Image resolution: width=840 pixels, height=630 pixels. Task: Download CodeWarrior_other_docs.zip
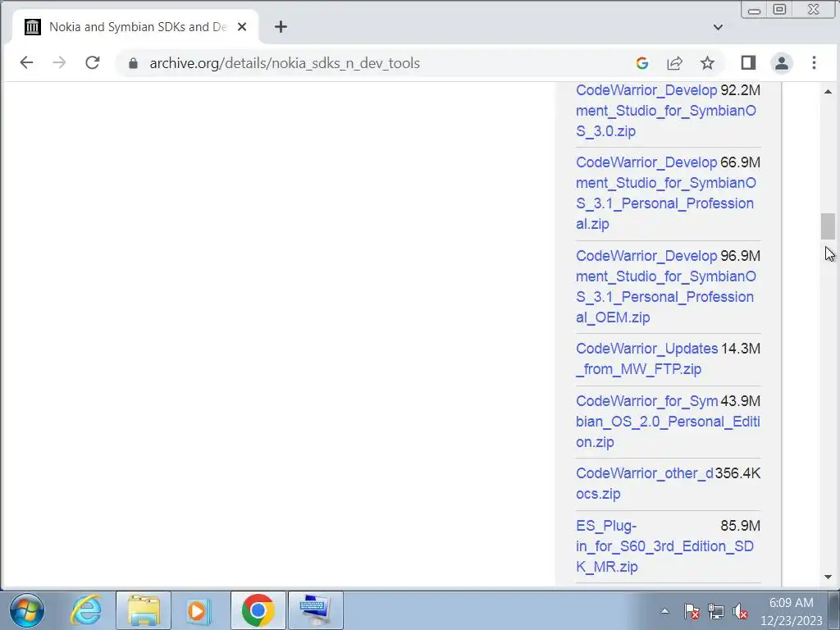coord(645,483)
